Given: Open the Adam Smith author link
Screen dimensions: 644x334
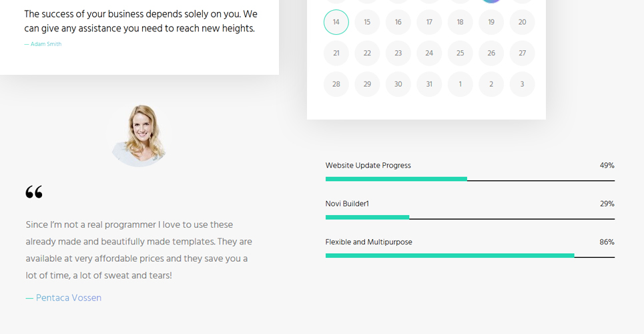Looking at the screenshot, I should 46,44.
